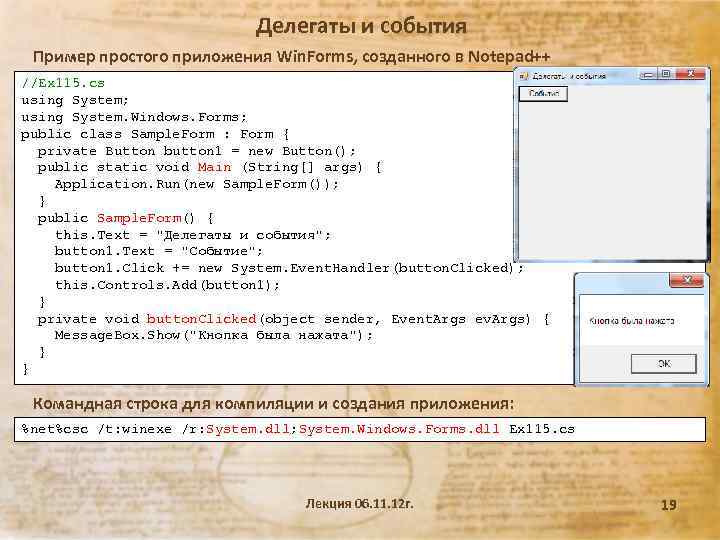Close the Делегаты и события form window

point(690,74)
